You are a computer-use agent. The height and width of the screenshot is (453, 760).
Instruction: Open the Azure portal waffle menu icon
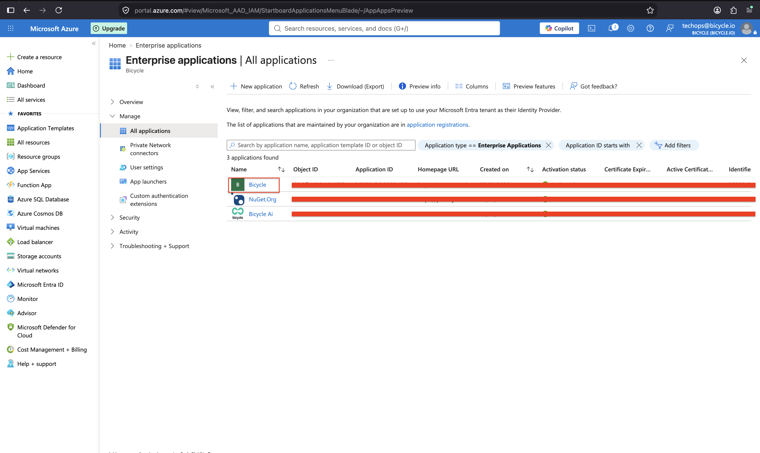(x=11, y=29)
